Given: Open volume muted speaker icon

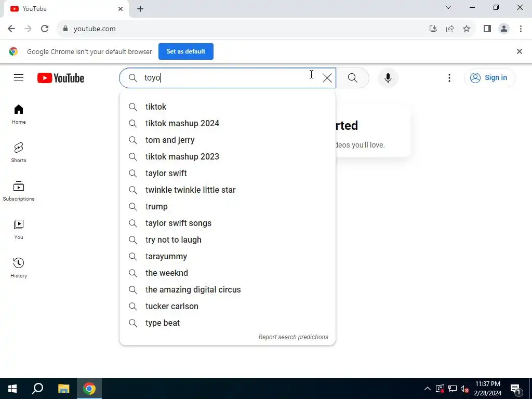Looking at the screenshot, I should coord(465,389).
